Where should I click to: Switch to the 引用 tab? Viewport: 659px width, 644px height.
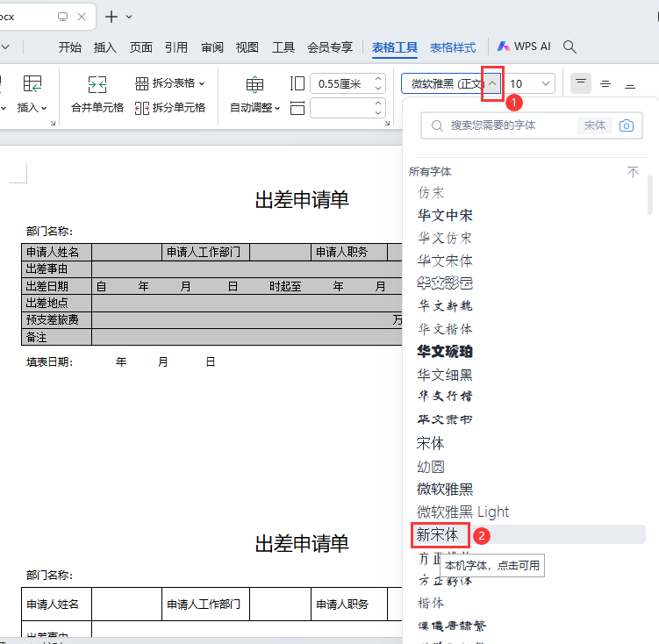click(176, 47)
